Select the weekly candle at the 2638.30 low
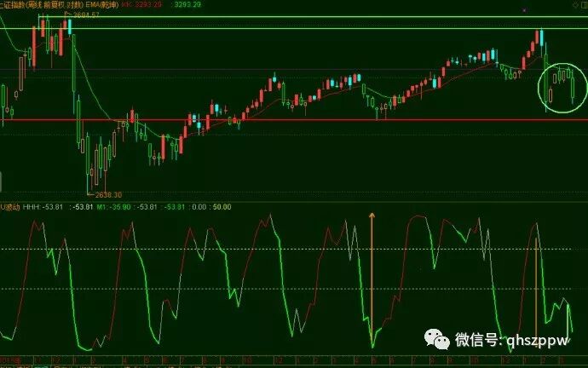Image resolution: width=588 pixels, height=368 pixels. (88, 165)
